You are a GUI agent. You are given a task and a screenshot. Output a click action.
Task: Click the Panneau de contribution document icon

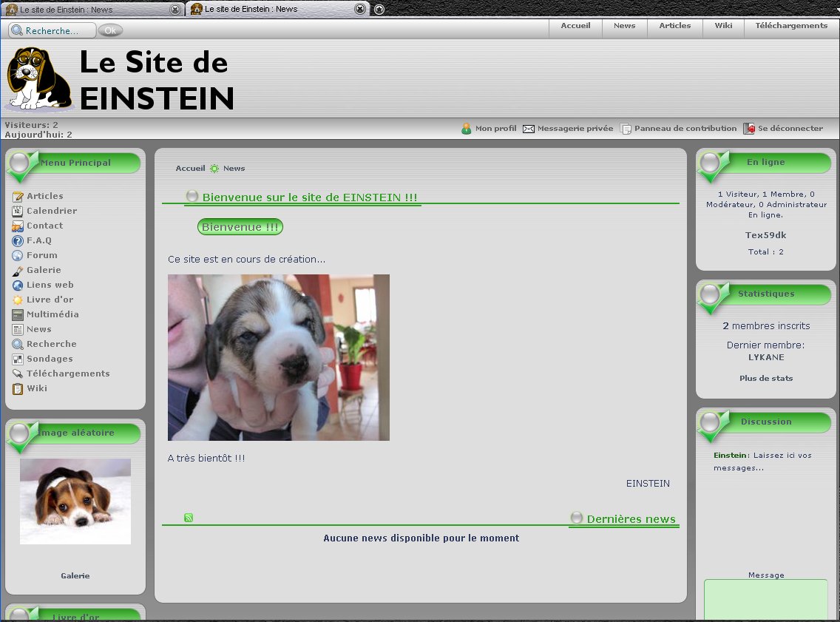coord(625,129)
